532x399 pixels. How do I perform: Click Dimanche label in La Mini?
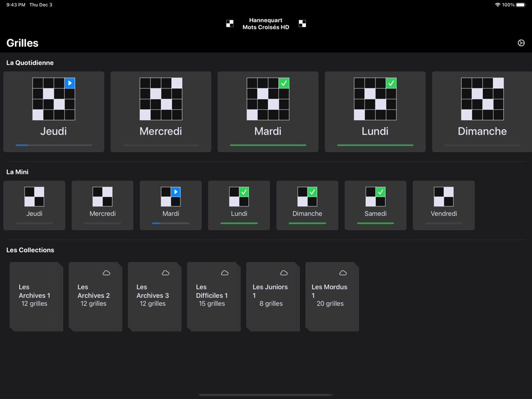pos(307,214)
